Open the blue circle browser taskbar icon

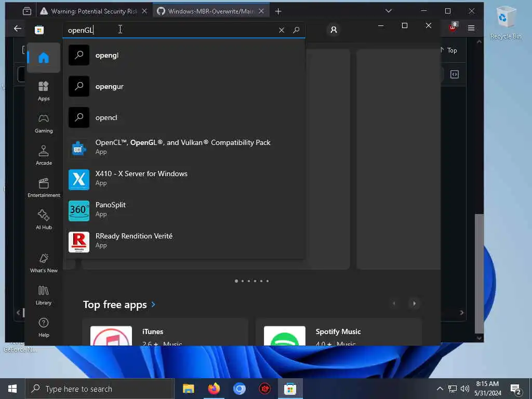(x=239, y=389)
